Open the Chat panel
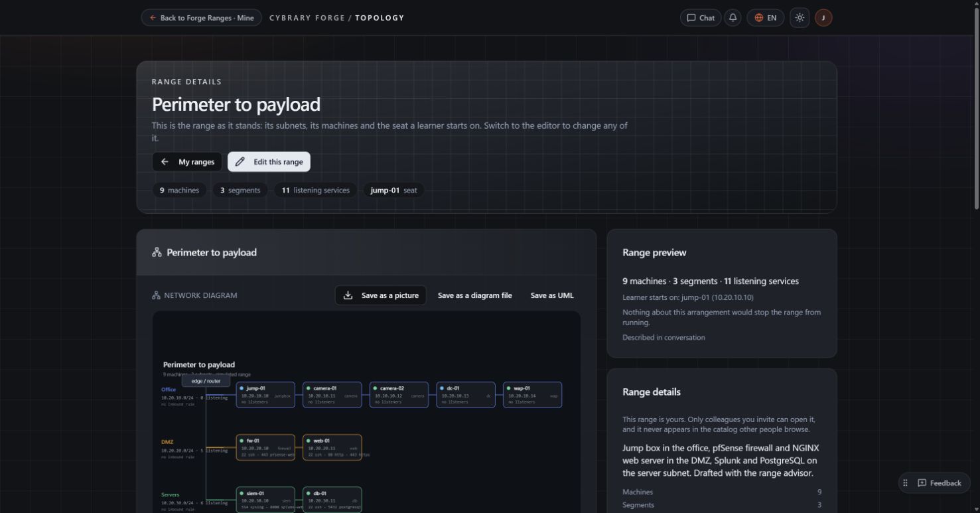The height and width of the screenshot is (513, 980). click(x=701, y=18)
